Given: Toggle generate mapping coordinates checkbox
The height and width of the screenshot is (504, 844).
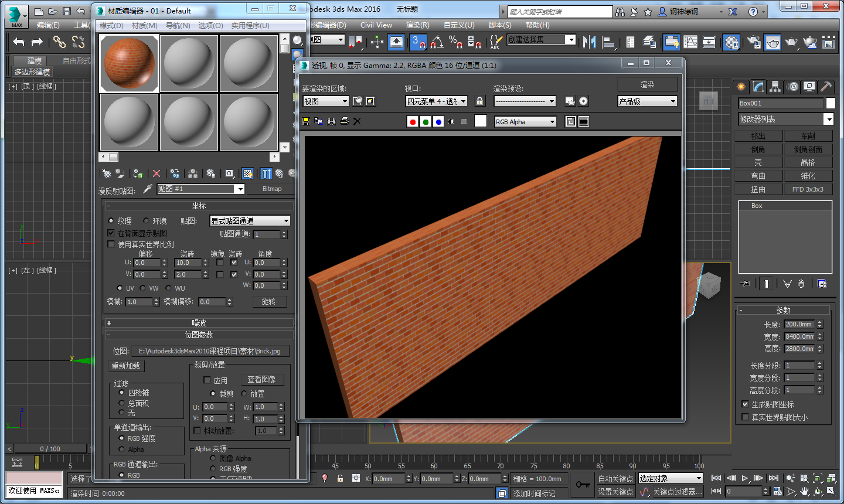Looking at the screenshot, I should point(745,404).
